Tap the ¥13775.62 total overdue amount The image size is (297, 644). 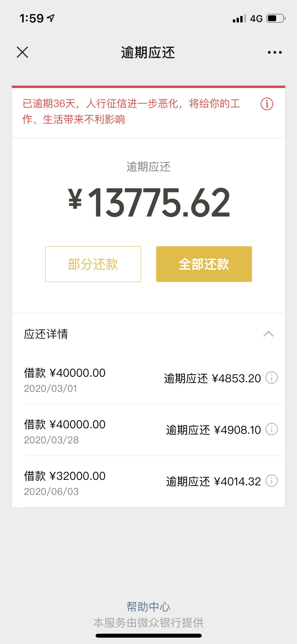149,202
